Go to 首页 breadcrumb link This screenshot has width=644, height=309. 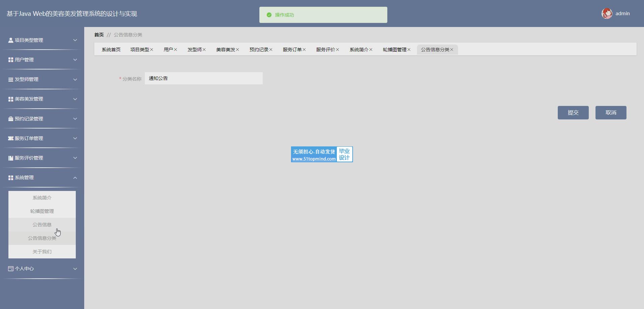pos(99,35)
